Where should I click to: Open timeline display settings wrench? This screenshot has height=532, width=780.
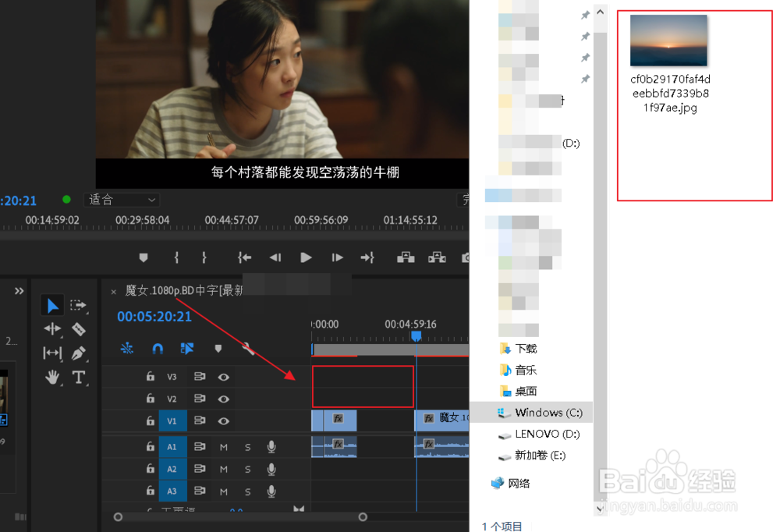(248, 349)
